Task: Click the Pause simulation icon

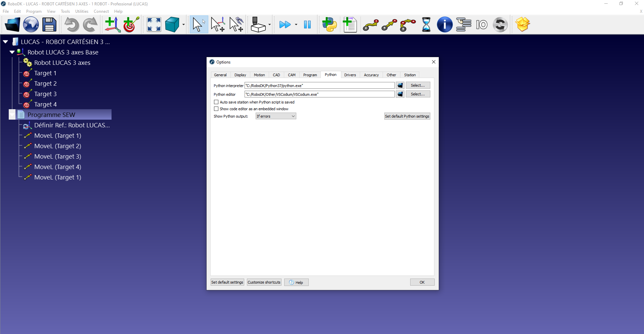Action: coord(307,25)
